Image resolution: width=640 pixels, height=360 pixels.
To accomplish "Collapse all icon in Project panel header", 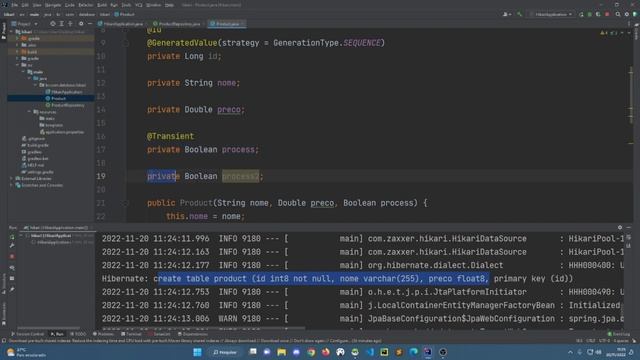I will click(x=70, y=24).
